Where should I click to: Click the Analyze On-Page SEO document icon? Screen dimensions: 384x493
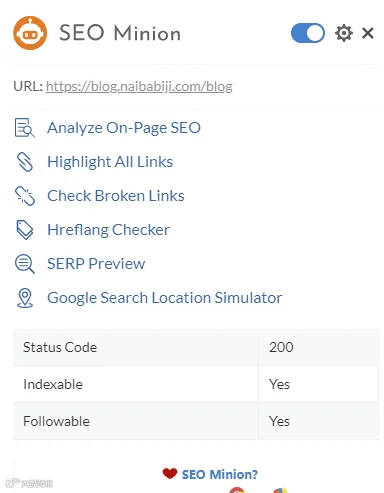click(x=25, y=128)
